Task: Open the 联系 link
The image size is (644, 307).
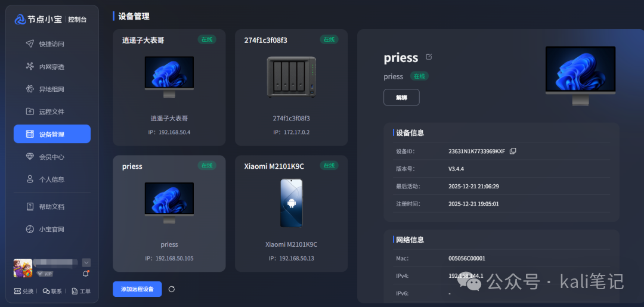Action: coord(52,291)
